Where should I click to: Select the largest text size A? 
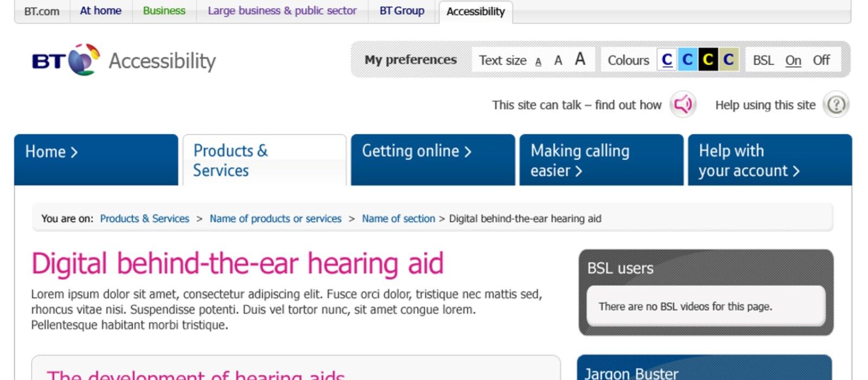(x=580, y=59)
